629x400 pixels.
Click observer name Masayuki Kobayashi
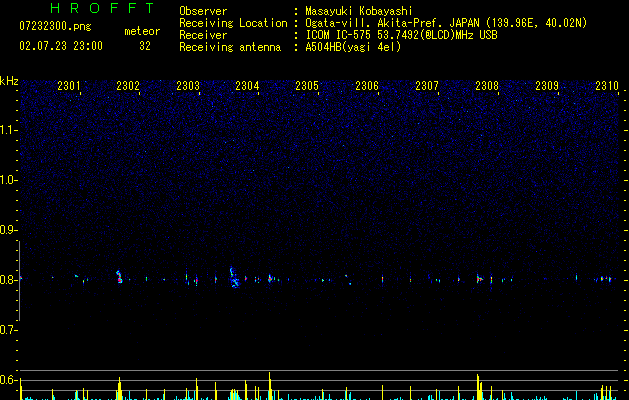click(x=359, y=11)
